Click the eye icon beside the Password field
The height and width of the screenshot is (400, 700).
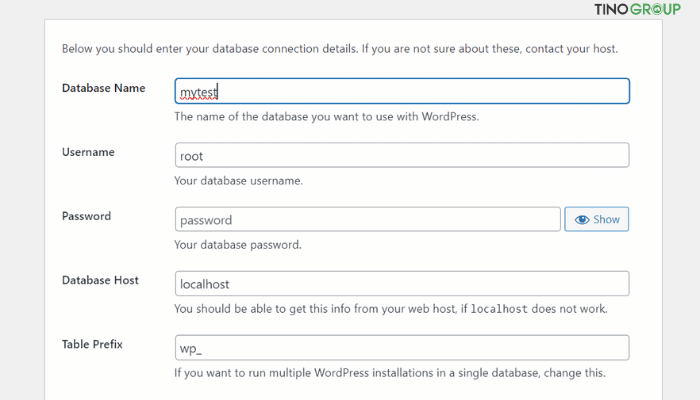pos(582,220)
